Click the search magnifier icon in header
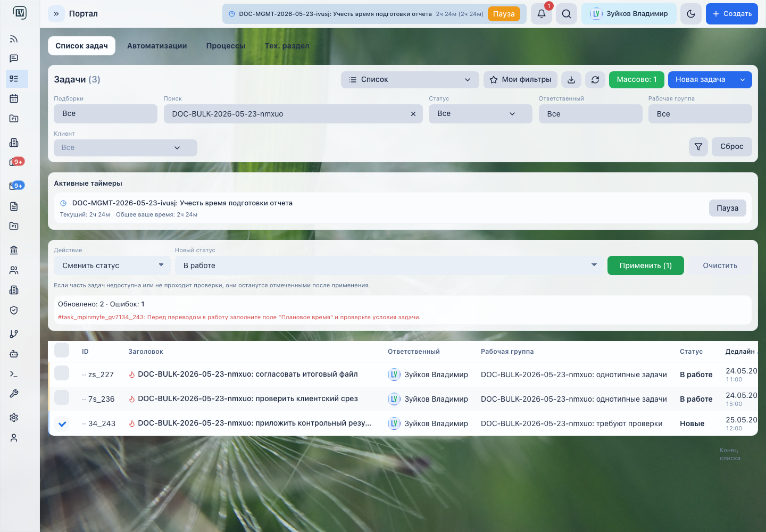 coord(567,14)
